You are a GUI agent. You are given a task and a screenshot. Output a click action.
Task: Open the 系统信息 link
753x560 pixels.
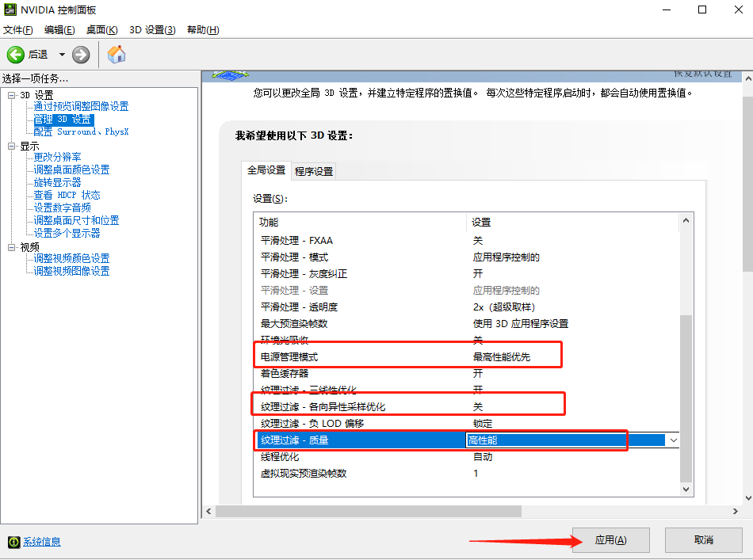point(42,542)
